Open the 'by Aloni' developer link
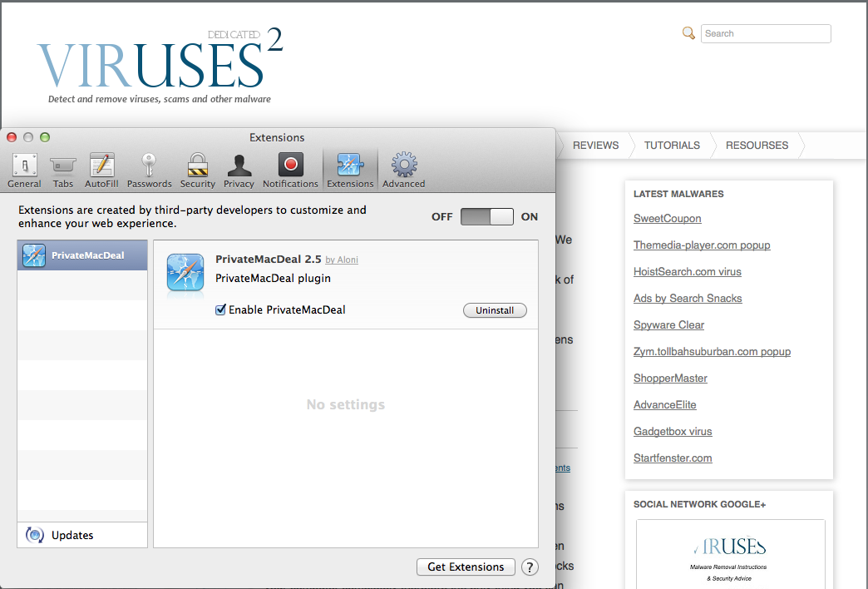The image size is (868, 589). 342,260
